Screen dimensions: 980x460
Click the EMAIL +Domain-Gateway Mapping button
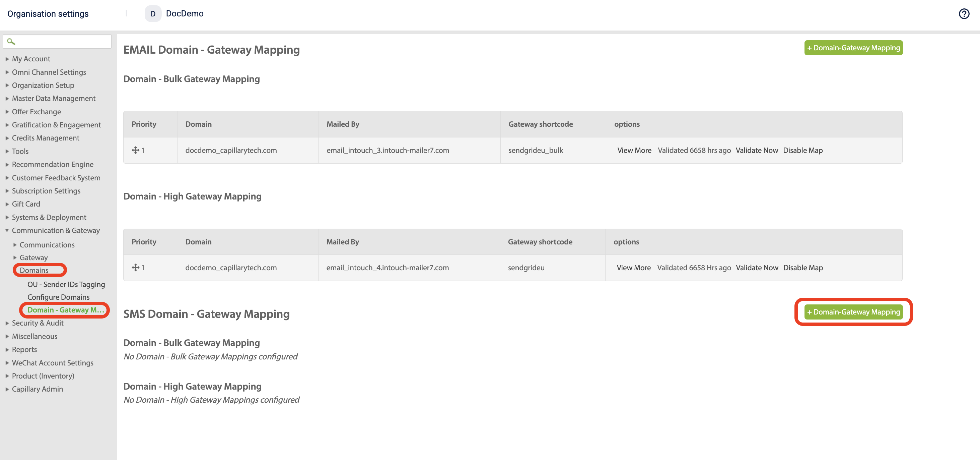853,48
